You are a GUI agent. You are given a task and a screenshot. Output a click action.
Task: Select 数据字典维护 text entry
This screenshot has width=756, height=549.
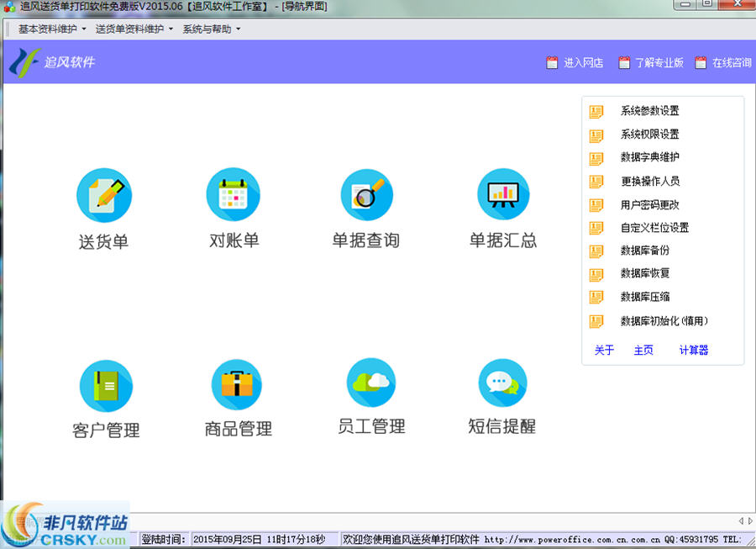point(649,157)
